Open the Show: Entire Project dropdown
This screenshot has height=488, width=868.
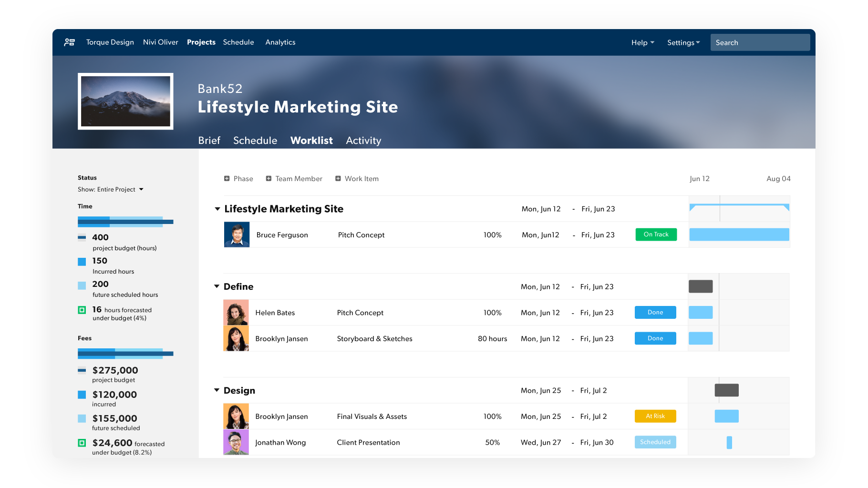[x=111, y=189]
